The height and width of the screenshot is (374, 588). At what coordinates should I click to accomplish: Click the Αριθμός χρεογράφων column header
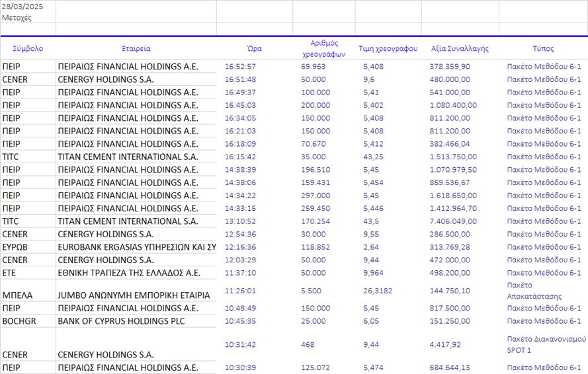click(x=324, y=48)
